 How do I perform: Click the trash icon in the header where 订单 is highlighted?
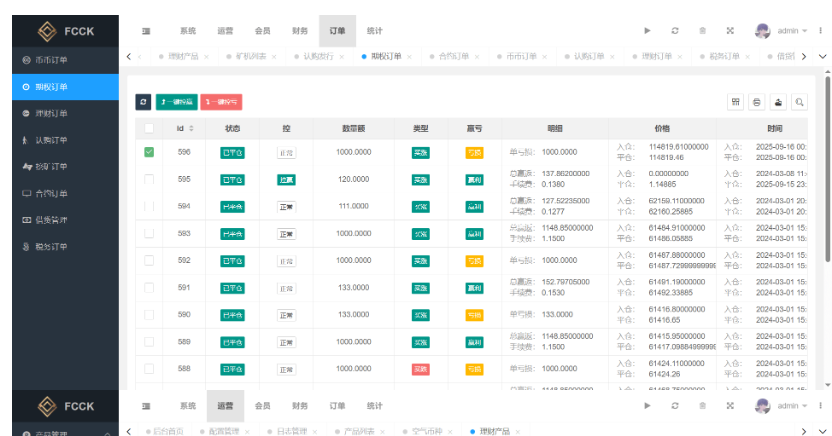pyautogui.click(x=703, y=31)
